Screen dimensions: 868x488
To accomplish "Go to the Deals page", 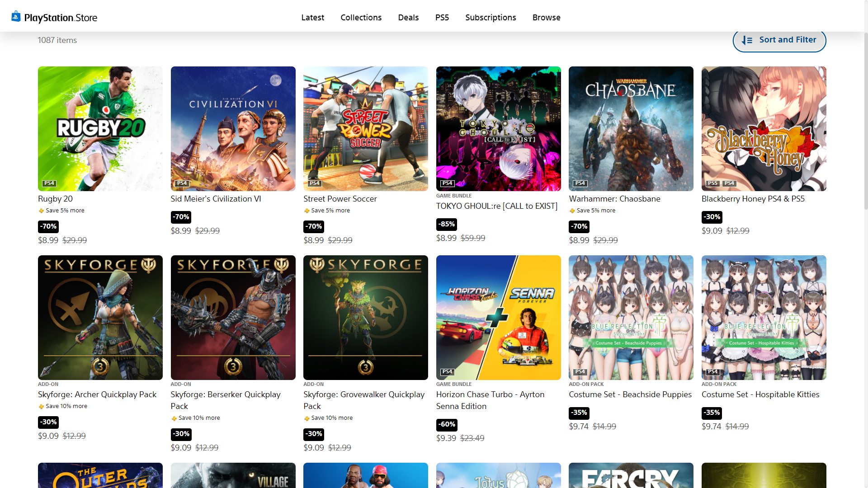I will point(408,18).
